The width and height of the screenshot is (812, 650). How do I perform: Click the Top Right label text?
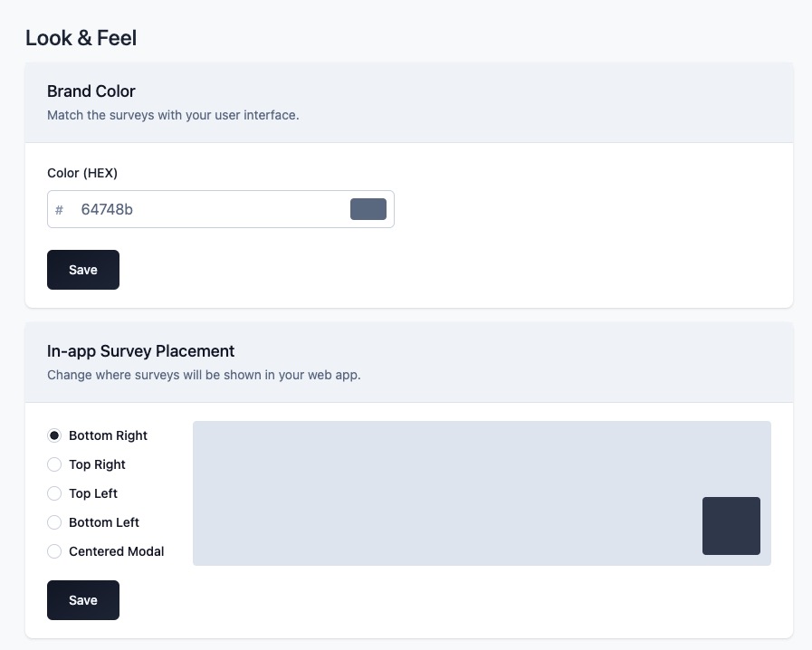coord(97,464)
